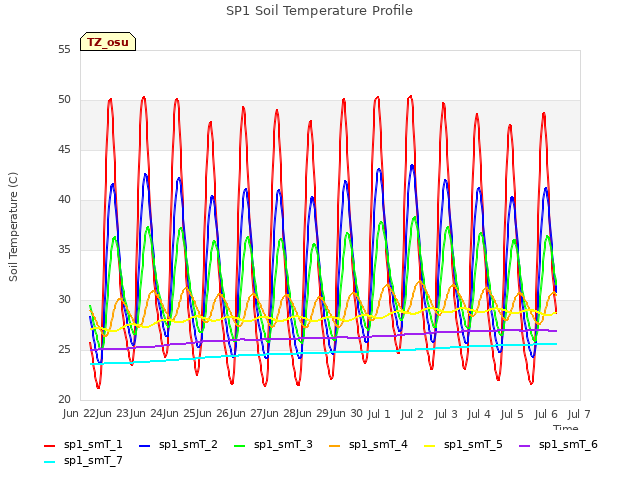
Task: Click the Jul 3 x-axis tick label
Action: pos(446,414)
